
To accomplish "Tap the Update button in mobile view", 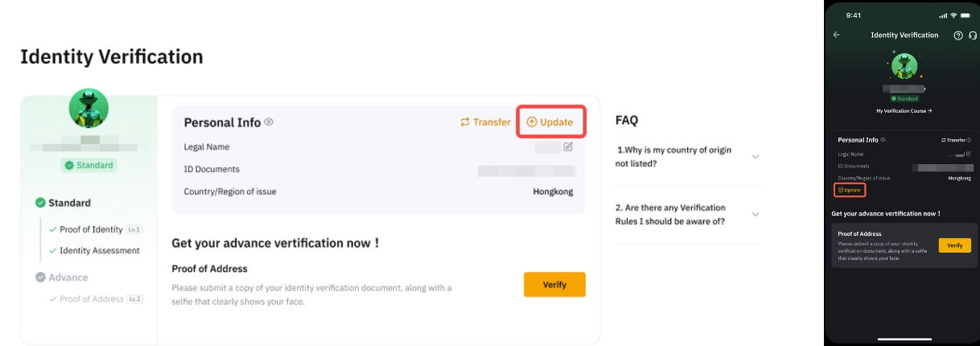I will point(850,190).
